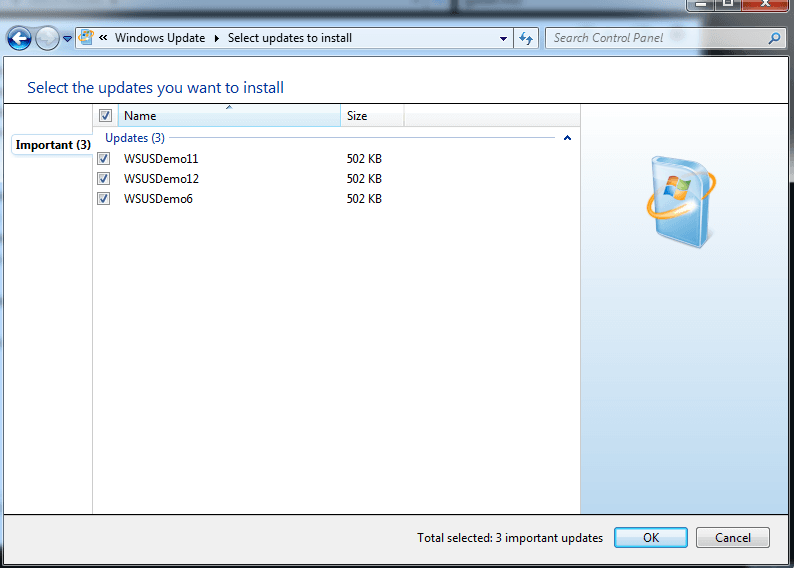Click the 502 KB size of WSUSDemo6
Screen dimensions: 794x568
tap(364, 198)
